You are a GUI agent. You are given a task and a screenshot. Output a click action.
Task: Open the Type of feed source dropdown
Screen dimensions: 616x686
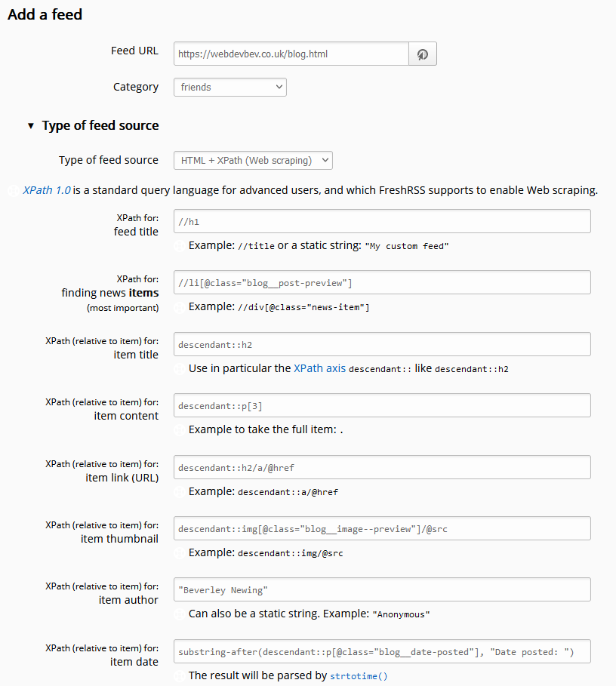pyautogui.click(x=253, y=160)
